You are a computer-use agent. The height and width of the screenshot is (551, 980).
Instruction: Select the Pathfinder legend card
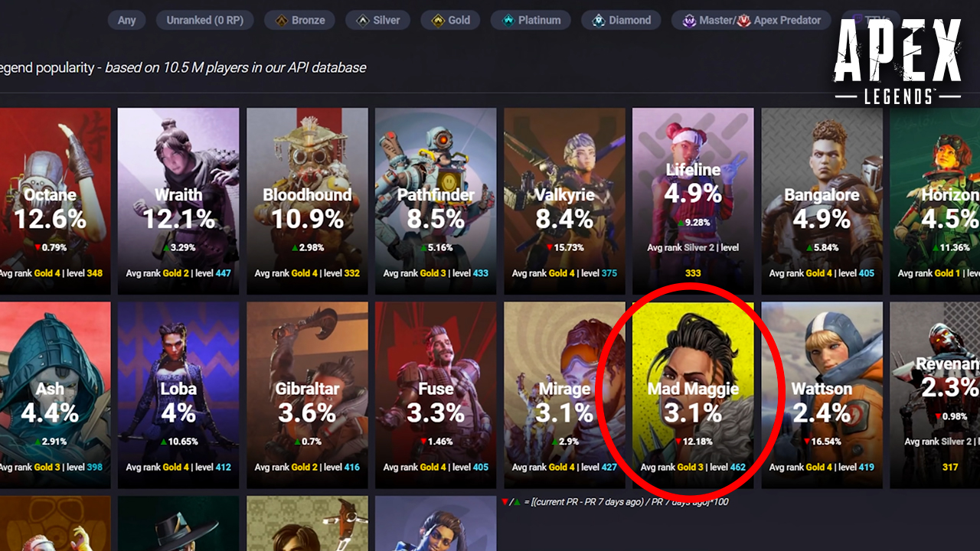coord(436,201)
